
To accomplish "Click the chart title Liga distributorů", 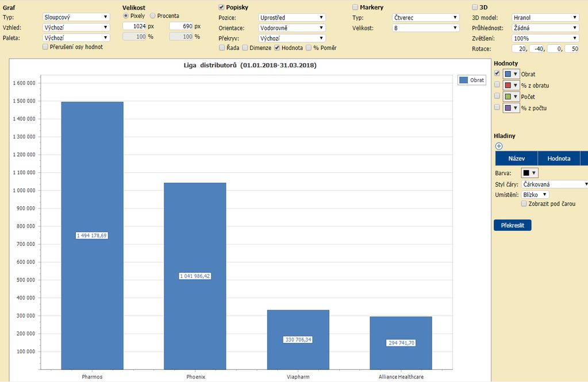I will click(x=250, y=65).
